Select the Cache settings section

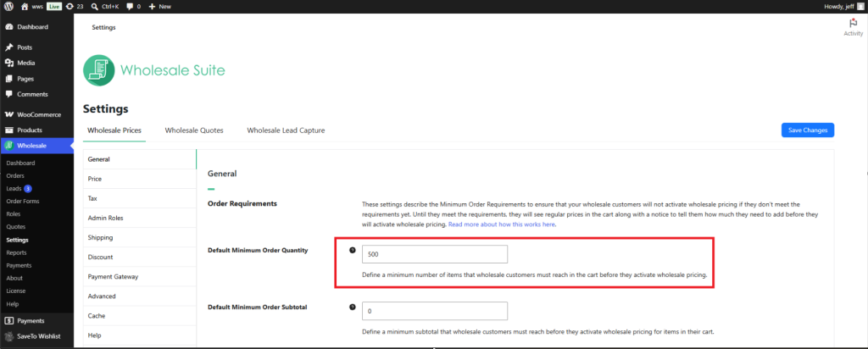[140, 316]
